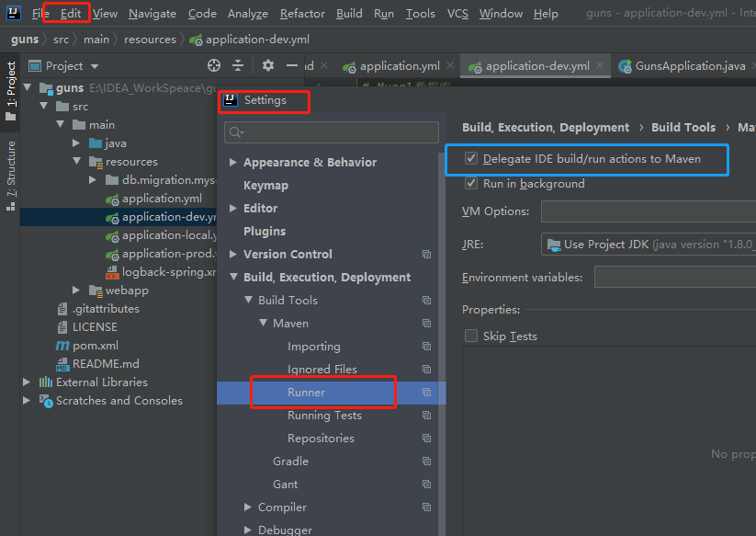
Task: Click Scratches and Consoles icon
Action: [x=46, y=401]
